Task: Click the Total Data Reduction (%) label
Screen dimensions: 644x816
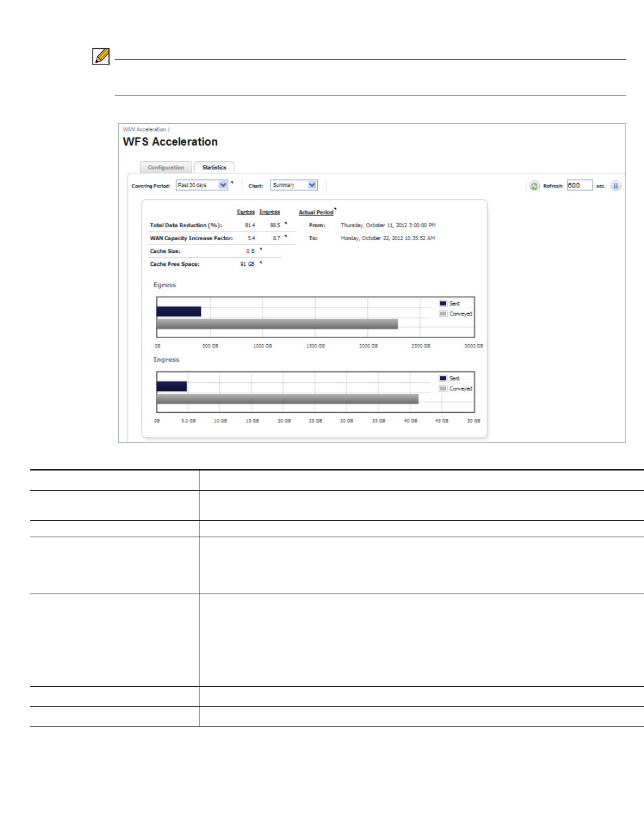Action: [x=185, y=225]
